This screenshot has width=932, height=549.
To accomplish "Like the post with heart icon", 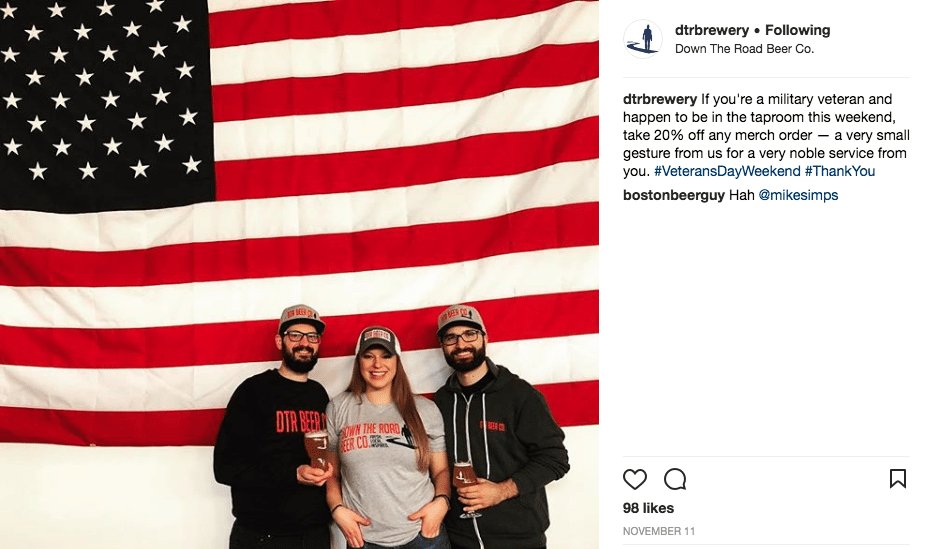I will 634,479.
